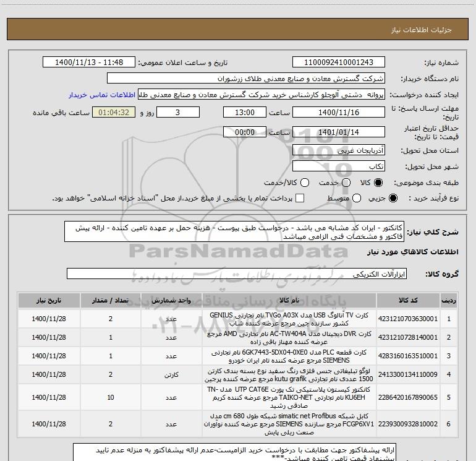The height and width of the screenshot is (461, 476).
Task: Click the price validity date 1401/01/14
Action: 339,132
